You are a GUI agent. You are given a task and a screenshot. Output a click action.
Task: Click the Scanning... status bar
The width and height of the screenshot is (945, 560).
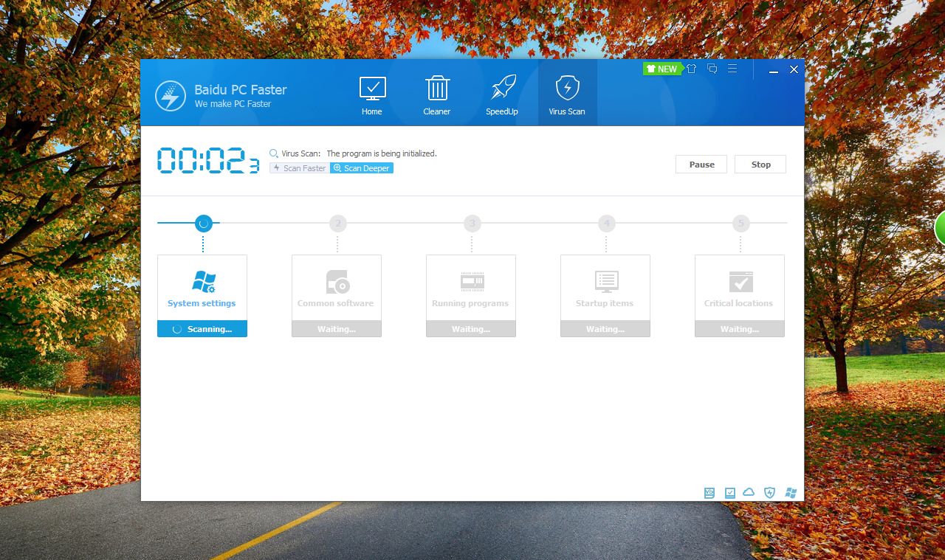(x=202, y=329)
